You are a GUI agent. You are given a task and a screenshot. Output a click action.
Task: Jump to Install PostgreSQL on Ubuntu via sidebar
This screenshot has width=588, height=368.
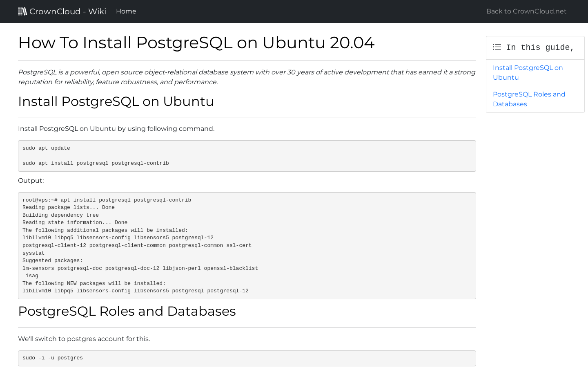coord(528,73)
